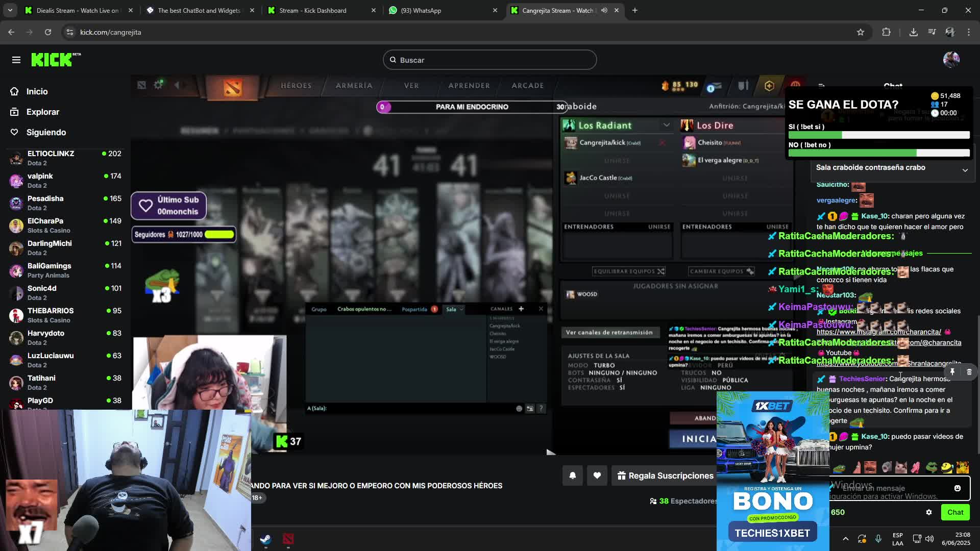This screenshot has width=980, height=551.
Task: Open a new browser tab
Action: coord(635,10)
